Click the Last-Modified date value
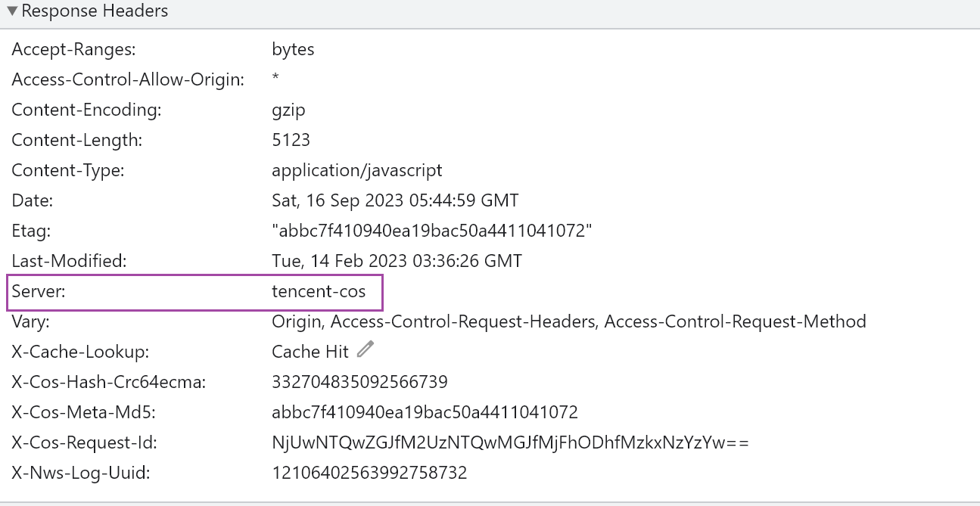Viewport: 980px width, 506px height. [x=397, y=262]
